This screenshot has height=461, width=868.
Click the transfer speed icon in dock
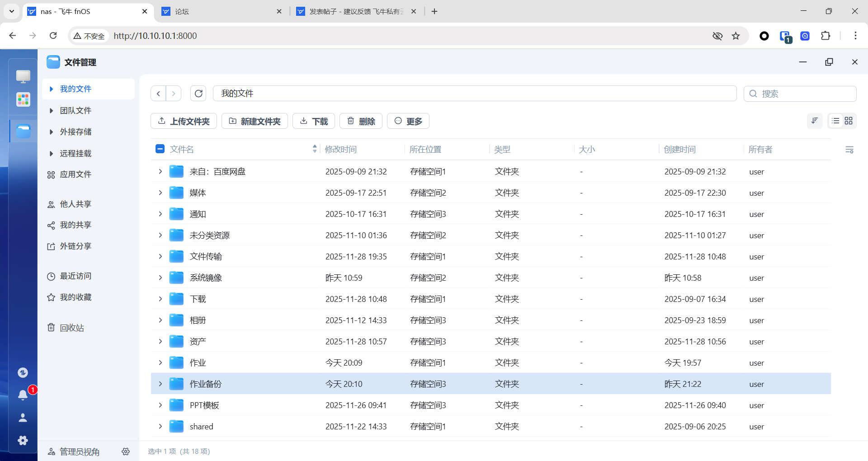(x=23, y=372)
